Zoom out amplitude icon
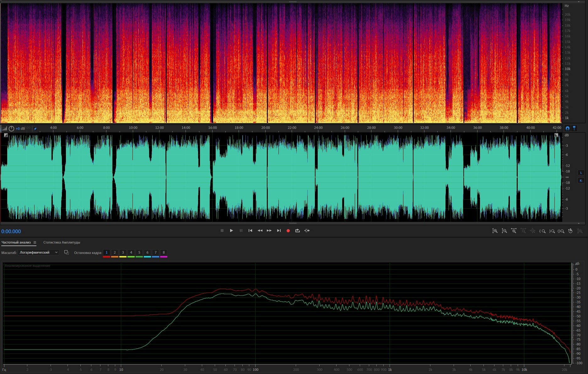Image resolution: width=588 pixels, height=374 pixels. (504, 231)
